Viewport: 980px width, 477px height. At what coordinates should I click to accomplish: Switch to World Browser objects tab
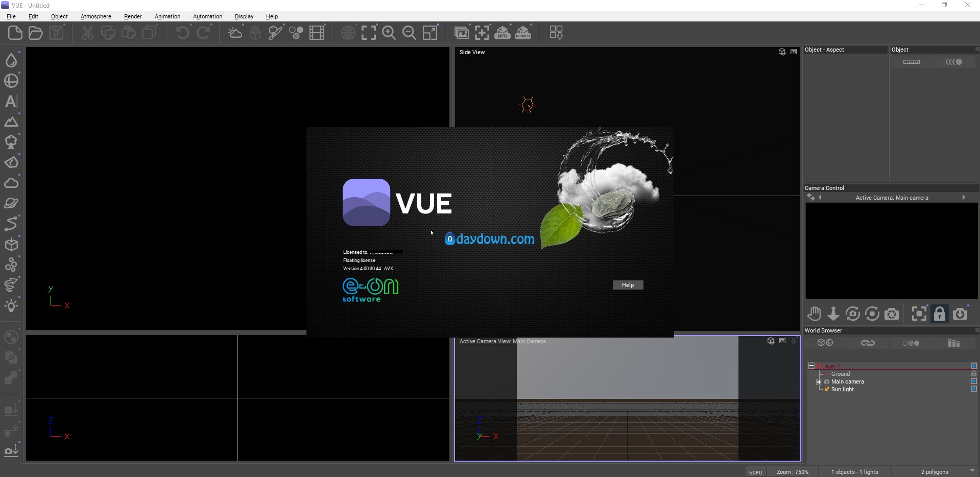tap(825, 343)
